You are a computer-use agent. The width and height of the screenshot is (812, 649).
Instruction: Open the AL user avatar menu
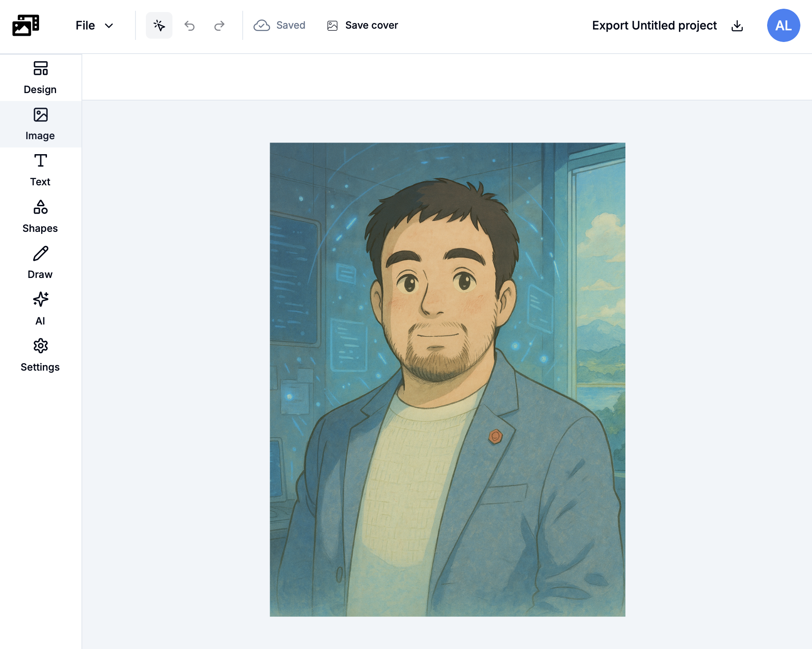tap(783, 25)
